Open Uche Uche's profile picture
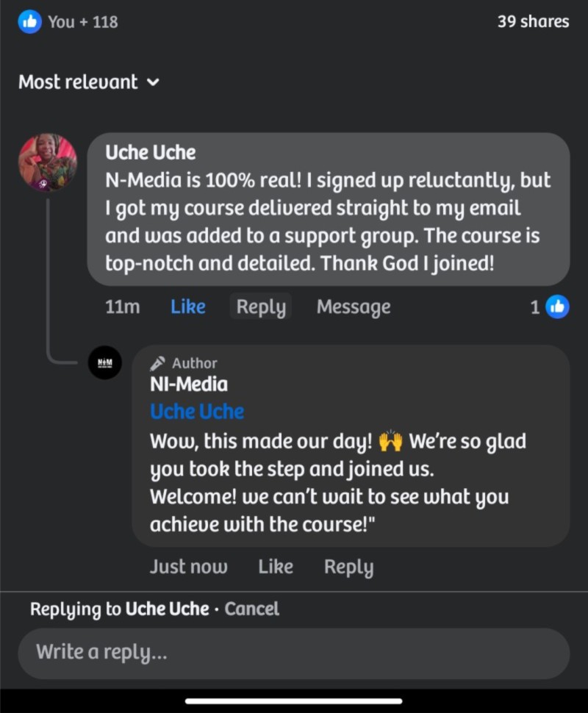Image resolution: width=588 pixels, height=713 pixels. pos(47,162)
